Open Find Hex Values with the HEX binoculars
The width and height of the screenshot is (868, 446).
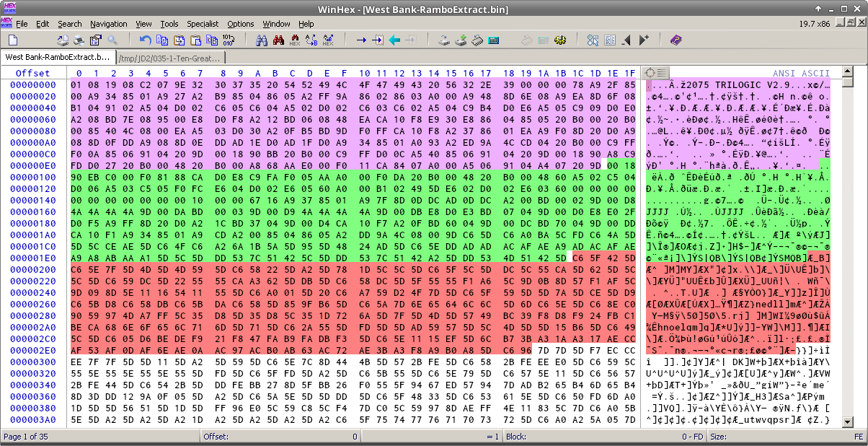(295, 40)
